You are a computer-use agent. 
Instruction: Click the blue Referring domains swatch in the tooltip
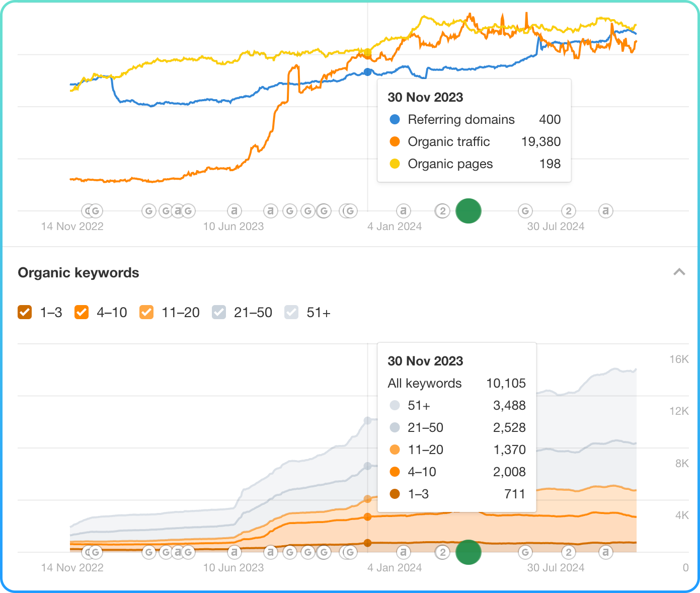(x=395, y=120)
